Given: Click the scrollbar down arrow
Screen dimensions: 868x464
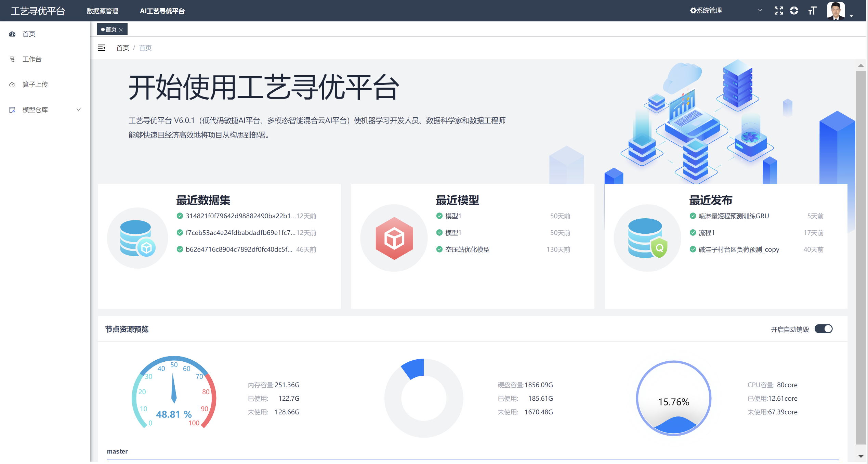Looking at the screenshot, I should pyautogui.click(x=861, y=456).
